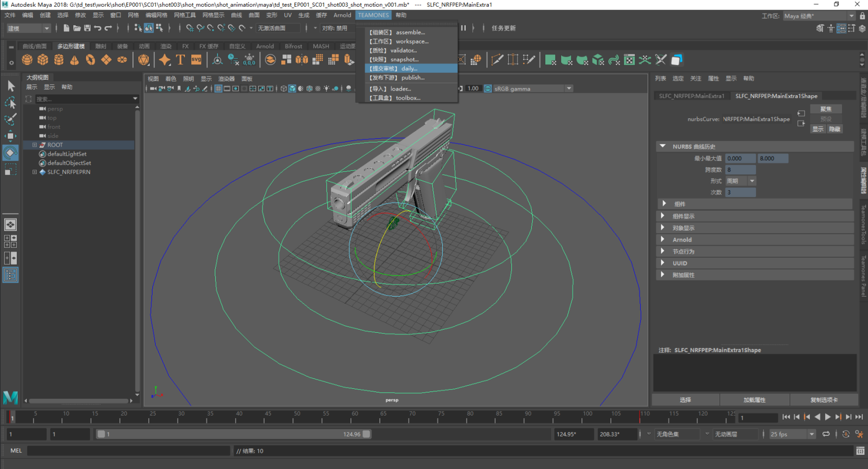Image resolution: width=868 pixels, height=469 pixels.
Task: Click the time range slider bar
Action: click(x=233, y=434)
